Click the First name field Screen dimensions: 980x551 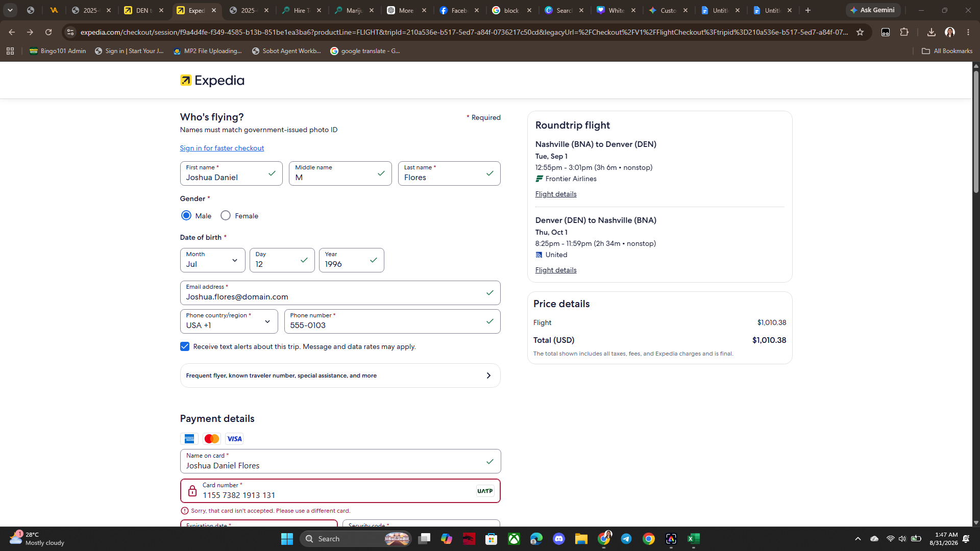231,173
